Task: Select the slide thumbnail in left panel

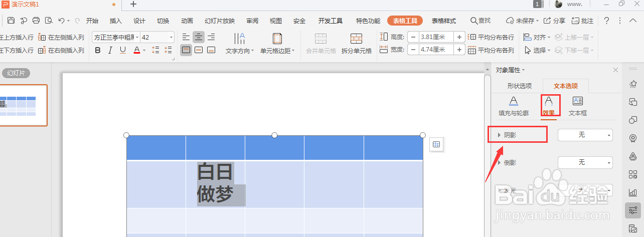Action: (x=23, y=105)
